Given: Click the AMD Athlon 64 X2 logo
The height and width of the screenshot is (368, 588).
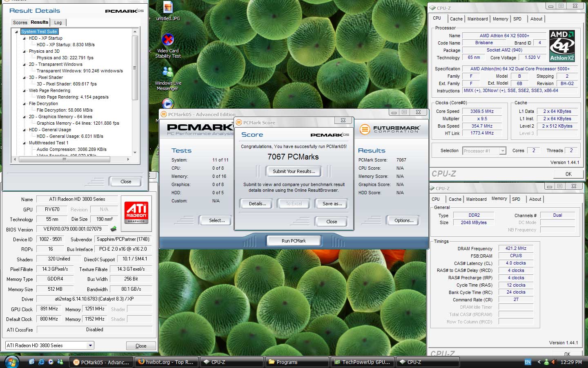Looking at the screenshot, I should pos(562,46).
